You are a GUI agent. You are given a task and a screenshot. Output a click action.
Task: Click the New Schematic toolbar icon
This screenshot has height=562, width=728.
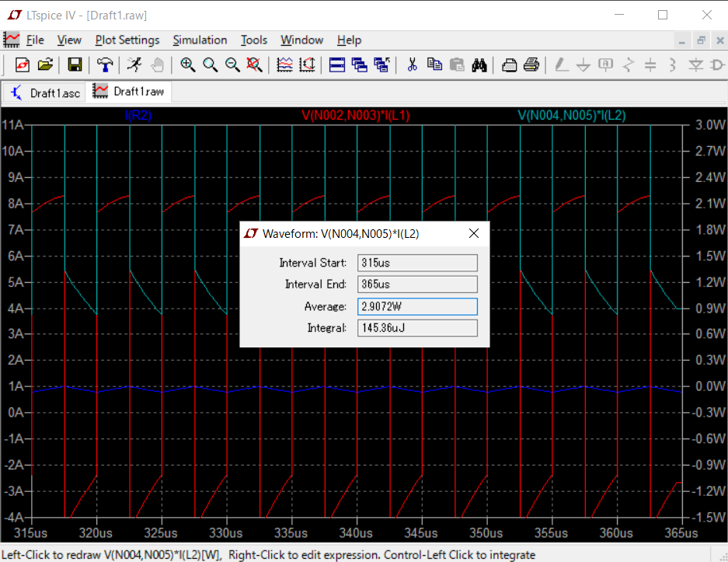23,65
